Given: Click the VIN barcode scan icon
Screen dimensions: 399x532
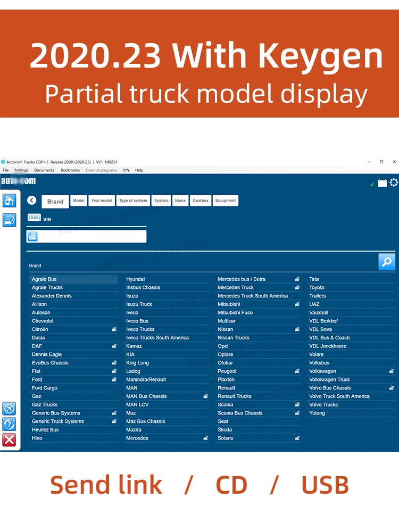Looking at the screenshot, I should 34,218.
